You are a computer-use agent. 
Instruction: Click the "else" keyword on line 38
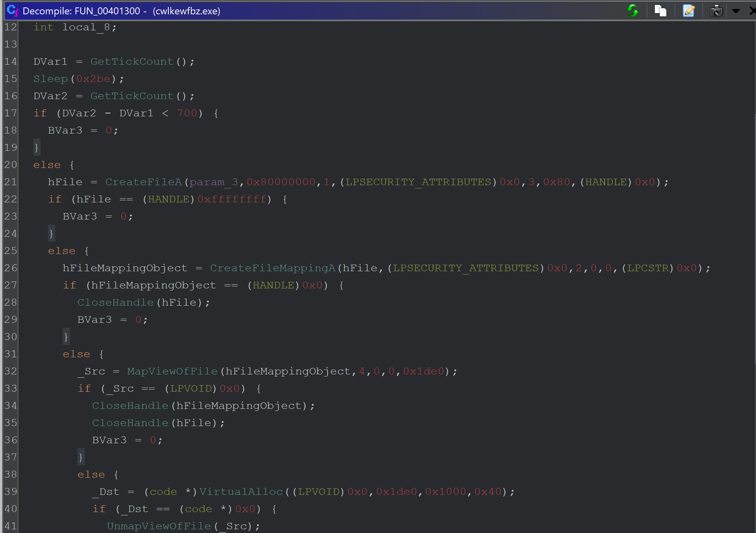tap(91, 474)
